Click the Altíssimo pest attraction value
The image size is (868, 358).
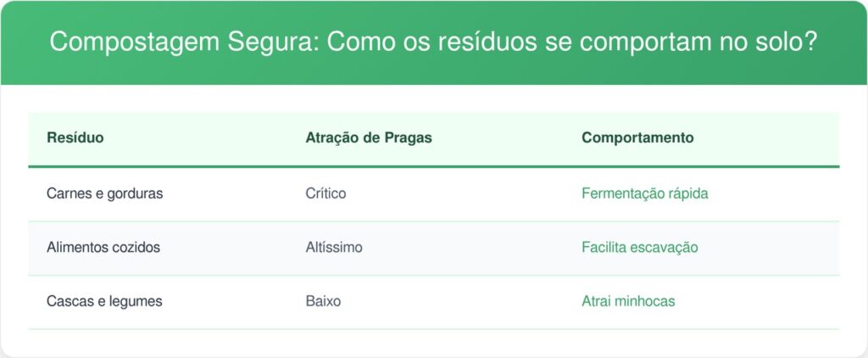(334, 247)
